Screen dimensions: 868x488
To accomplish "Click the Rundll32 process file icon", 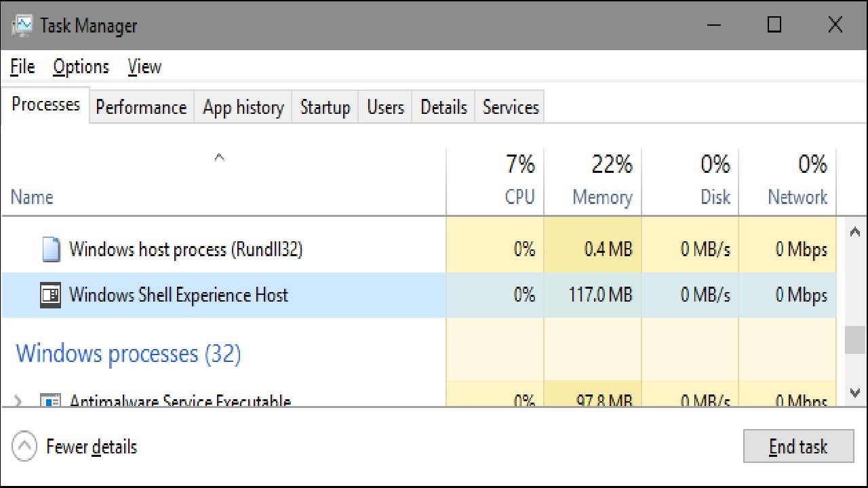I will 51,249.
